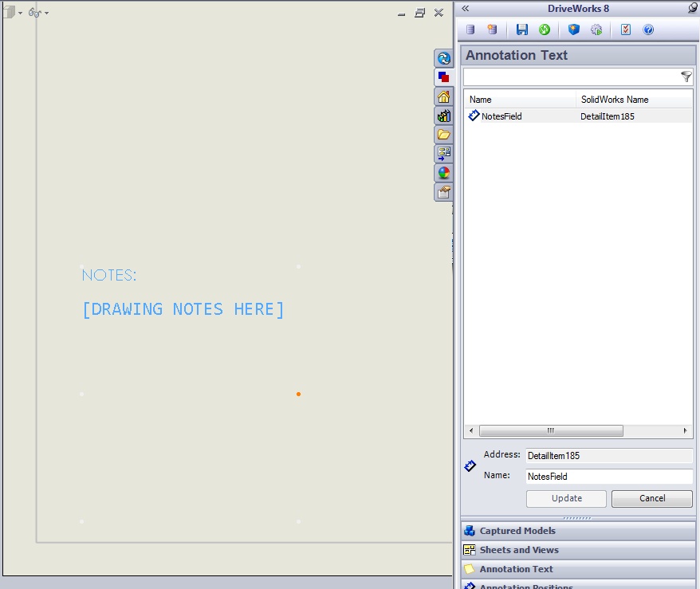Collapse the DriveWorks 8 task pane
700x589 pixels.
[465, 9]
